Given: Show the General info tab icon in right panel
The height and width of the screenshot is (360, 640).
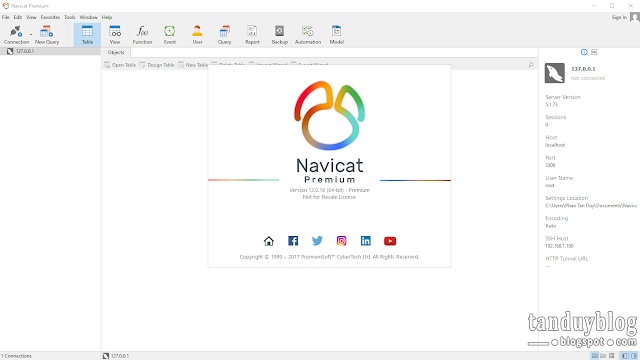Looking at the screenshot, I should tap(584, 52).
